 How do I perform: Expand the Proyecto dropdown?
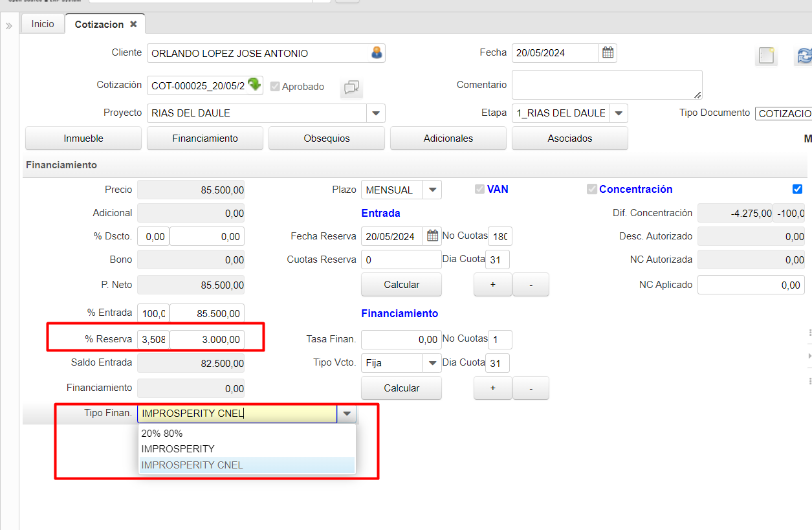click(376, 113)
